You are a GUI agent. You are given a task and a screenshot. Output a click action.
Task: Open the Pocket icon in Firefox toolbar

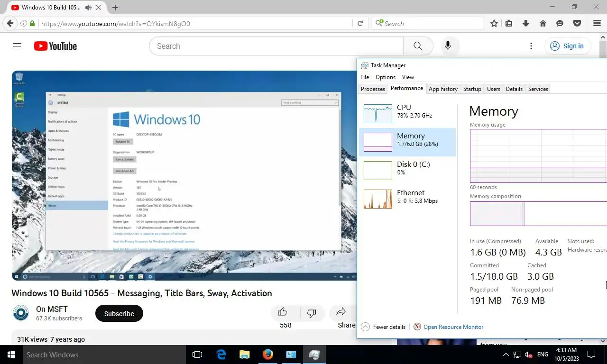(x=577, y=23)
